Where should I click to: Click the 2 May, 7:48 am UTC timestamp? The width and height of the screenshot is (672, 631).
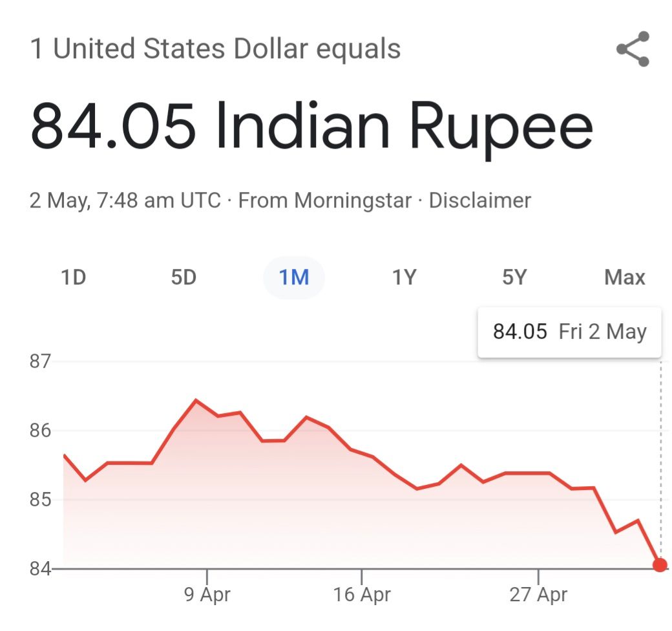125,200
